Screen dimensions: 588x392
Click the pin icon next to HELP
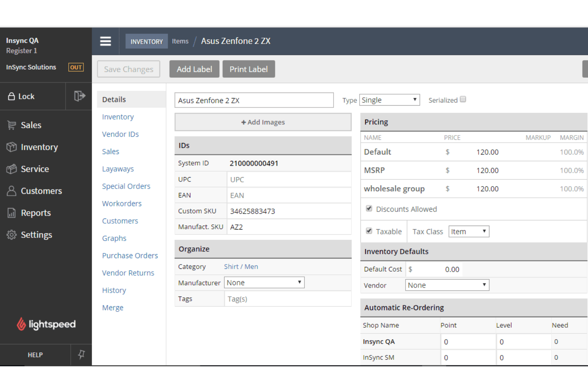coord(81,354)
